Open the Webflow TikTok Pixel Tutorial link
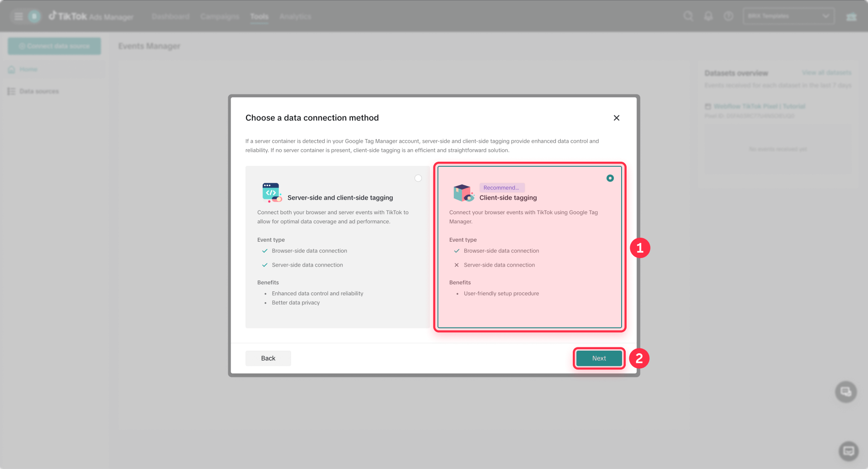The height and width of the screenshot is (469, 868). (759, 106)
